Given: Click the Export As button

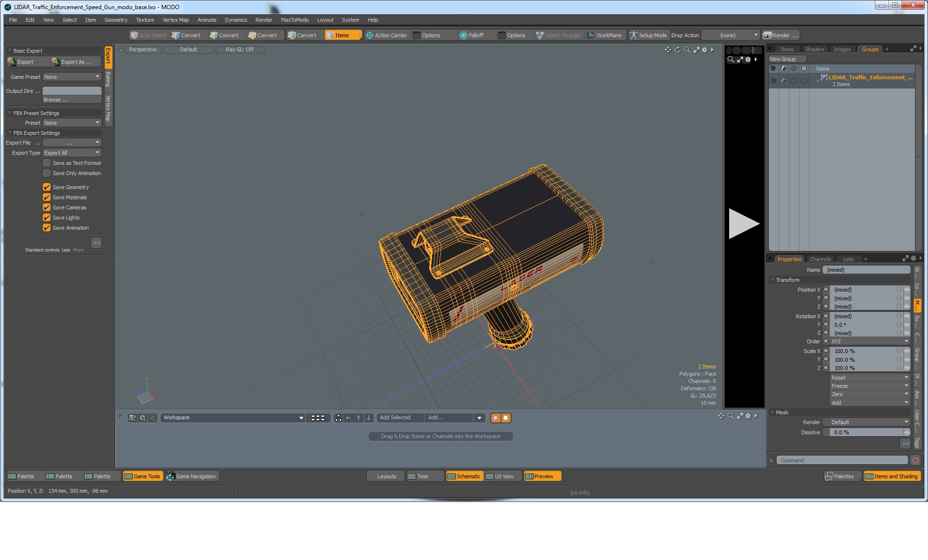Looking at the screenshot, I should (76, 62).
